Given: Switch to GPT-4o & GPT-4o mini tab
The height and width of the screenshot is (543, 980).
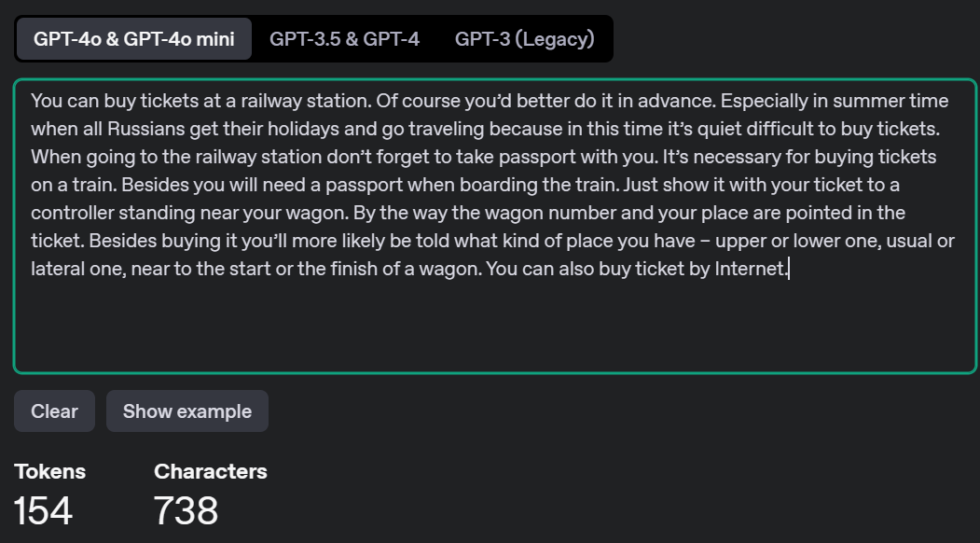Looking at the screenshot, I should pyautogui.click(x=133, y=39).
